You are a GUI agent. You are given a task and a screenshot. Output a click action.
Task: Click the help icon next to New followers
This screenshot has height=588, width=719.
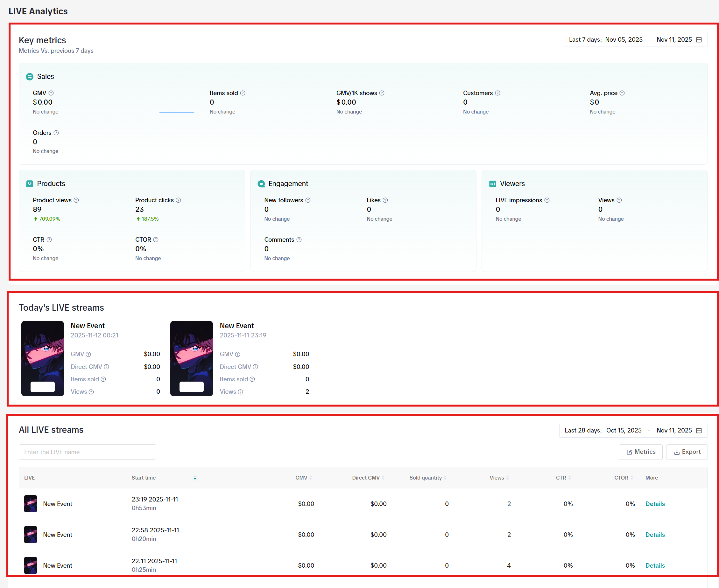[x=308, y=200]
